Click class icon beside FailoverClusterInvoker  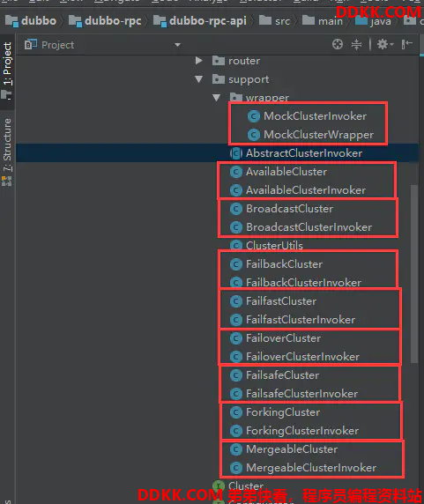click(236, 357)
